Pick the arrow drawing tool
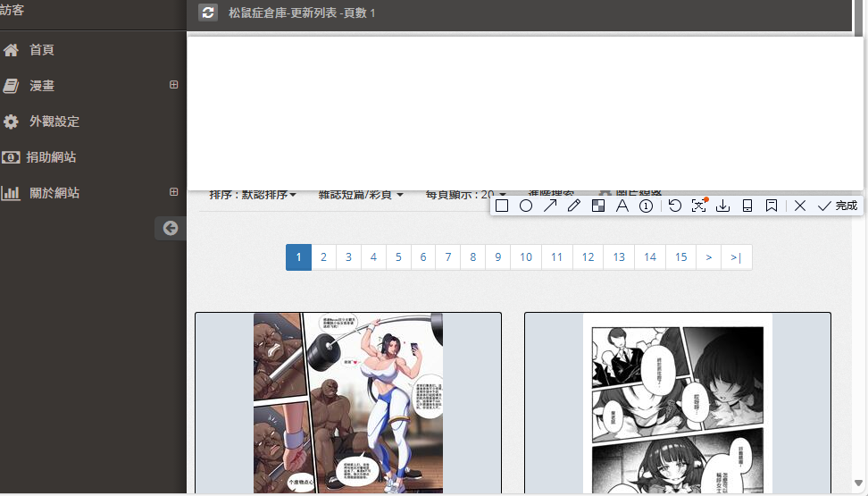The width and height of the screenshot is (868, 496). [550, 206]
